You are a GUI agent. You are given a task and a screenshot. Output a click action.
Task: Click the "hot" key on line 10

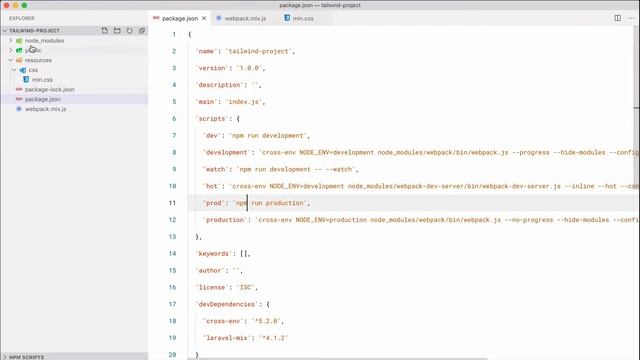click(x=212, y=186)
